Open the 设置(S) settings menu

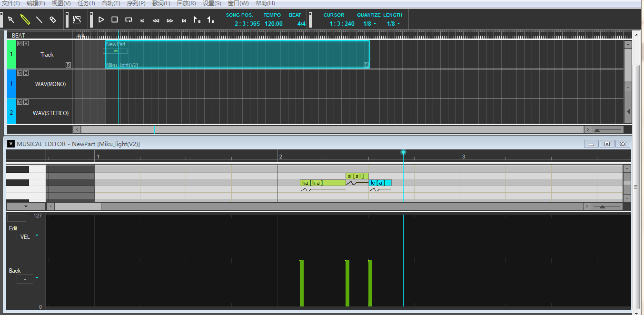(x=212, y=3)
